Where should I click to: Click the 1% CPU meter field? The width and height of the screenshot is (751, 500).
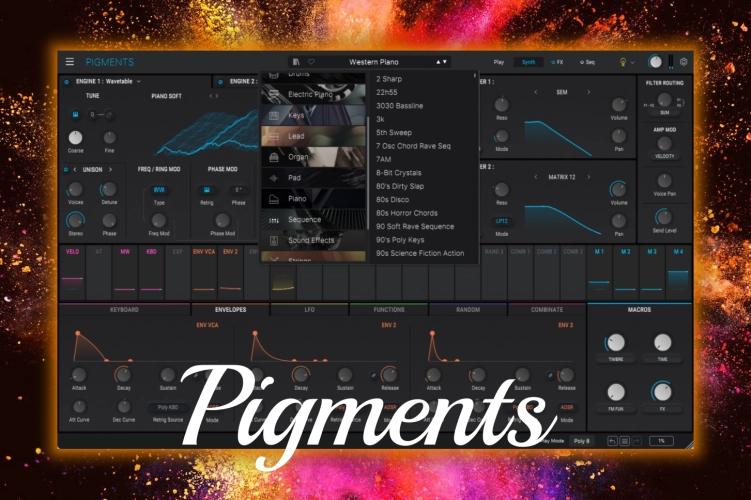point(661,441)
